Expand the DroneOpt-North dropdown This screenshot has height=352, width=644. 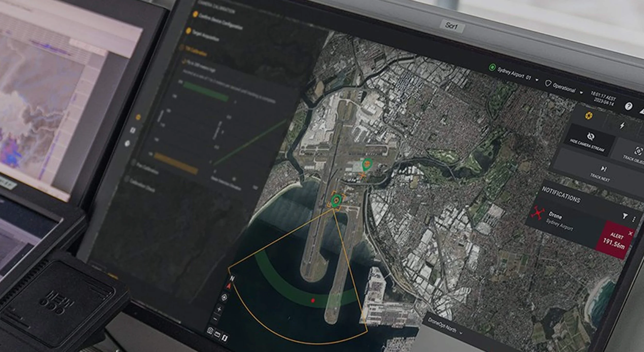[x=461, y=333]
